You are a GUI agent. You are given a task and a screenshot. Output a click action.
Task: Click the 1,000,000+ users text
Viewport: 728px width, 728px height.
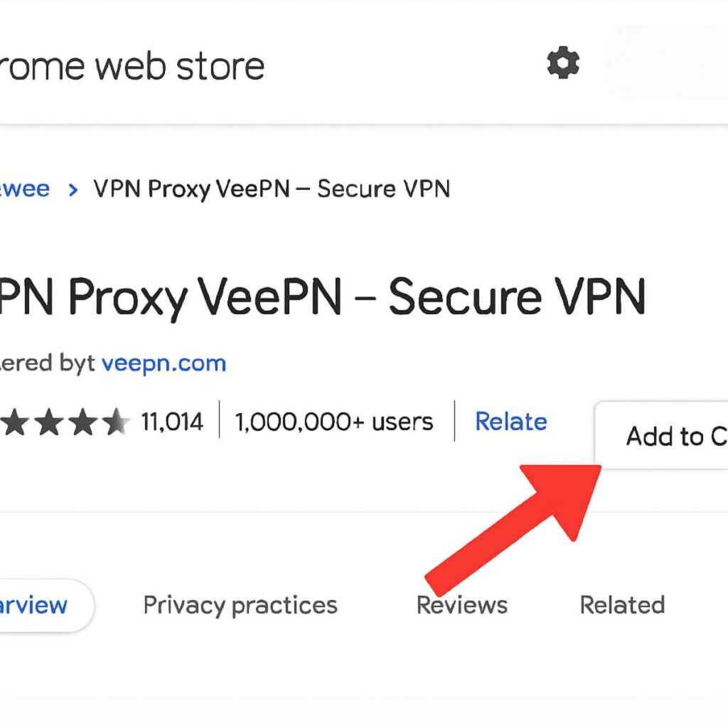pos(333,421)
